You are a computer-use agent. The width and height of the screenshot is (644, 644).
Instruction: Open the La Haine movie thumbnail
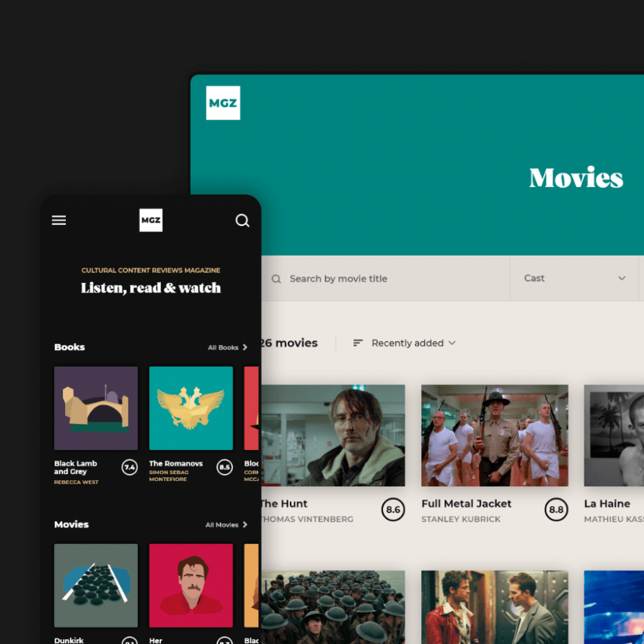(x=614, y=435)
